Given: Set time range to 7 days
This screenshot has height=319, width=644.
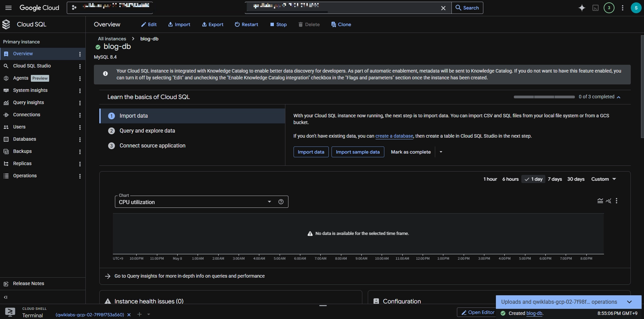Looking at the screenshot, I should (555, 179).
